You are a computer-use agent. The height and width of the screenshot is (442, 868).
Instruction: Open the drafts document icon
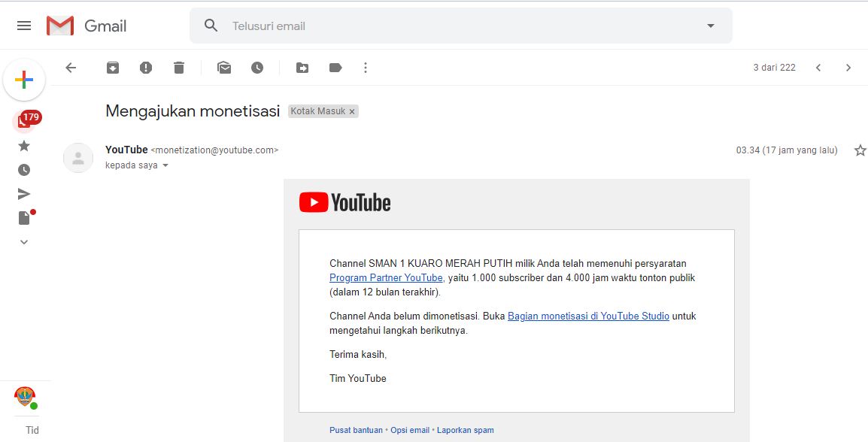pos(26,216)
